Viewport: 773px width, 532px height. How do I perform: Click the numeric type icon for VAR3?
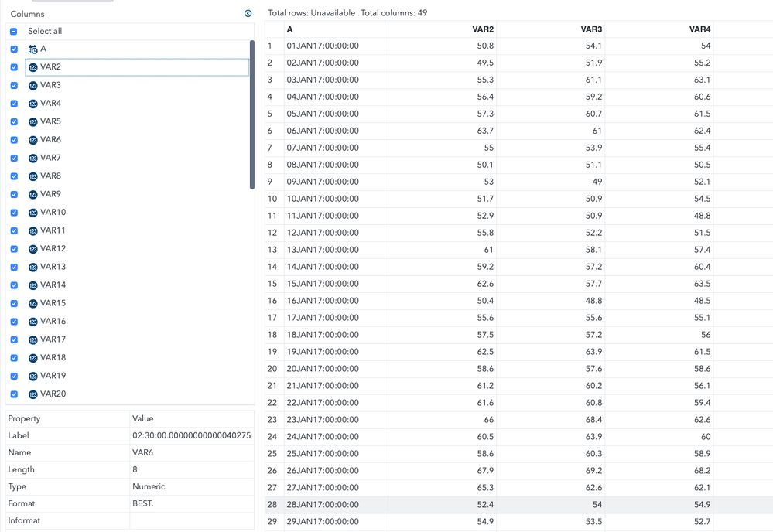click(33, 86)
